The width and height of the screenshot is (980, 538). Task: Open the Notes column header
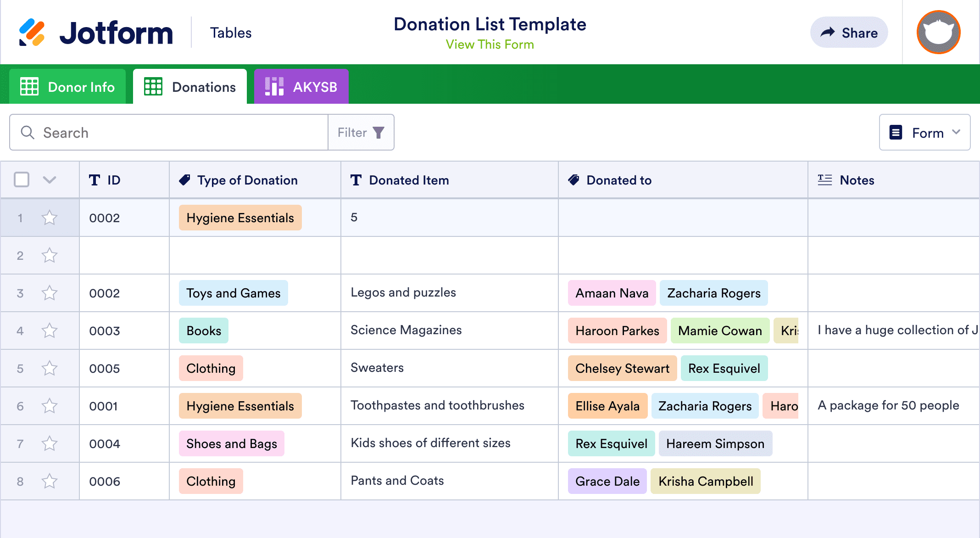click(x=894, y=180)
